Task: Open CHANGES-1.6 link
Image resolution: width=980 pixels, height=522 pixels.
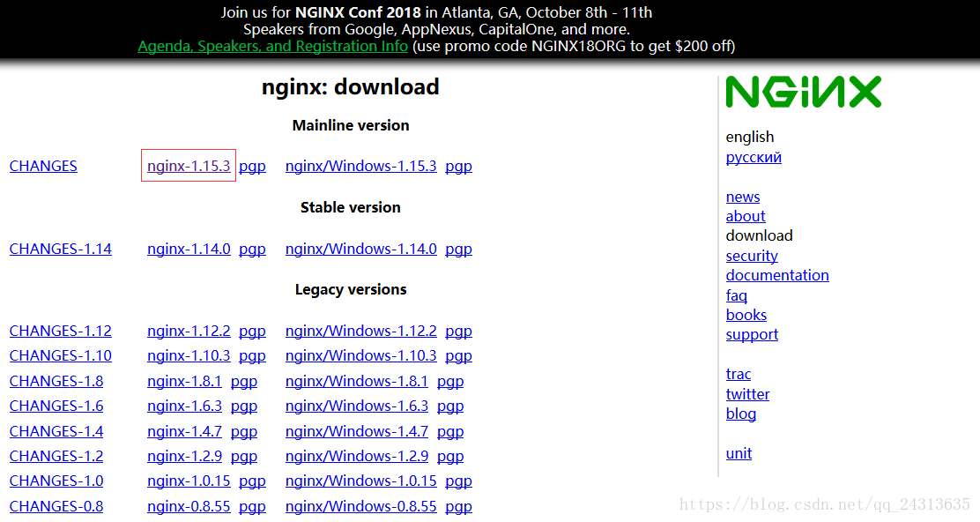Action: tap(56, 406)
